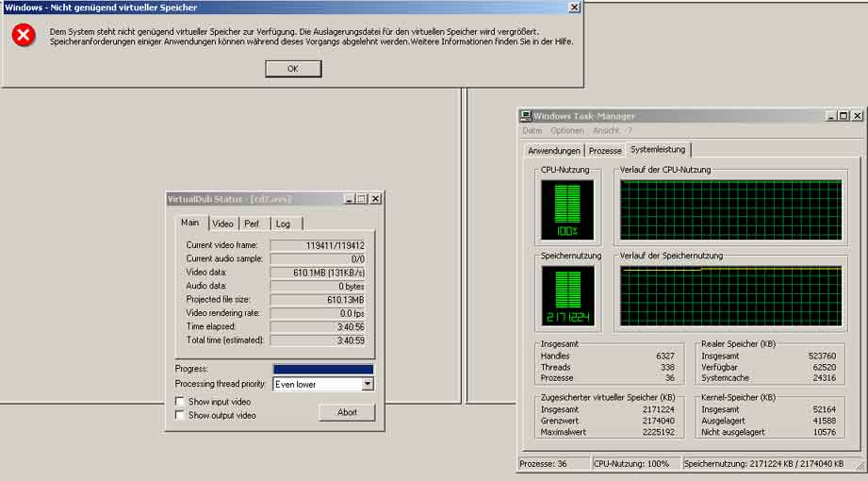Open the Perf tab in VirtualDub Status
868x481 pixels.
tap(252, 224)
